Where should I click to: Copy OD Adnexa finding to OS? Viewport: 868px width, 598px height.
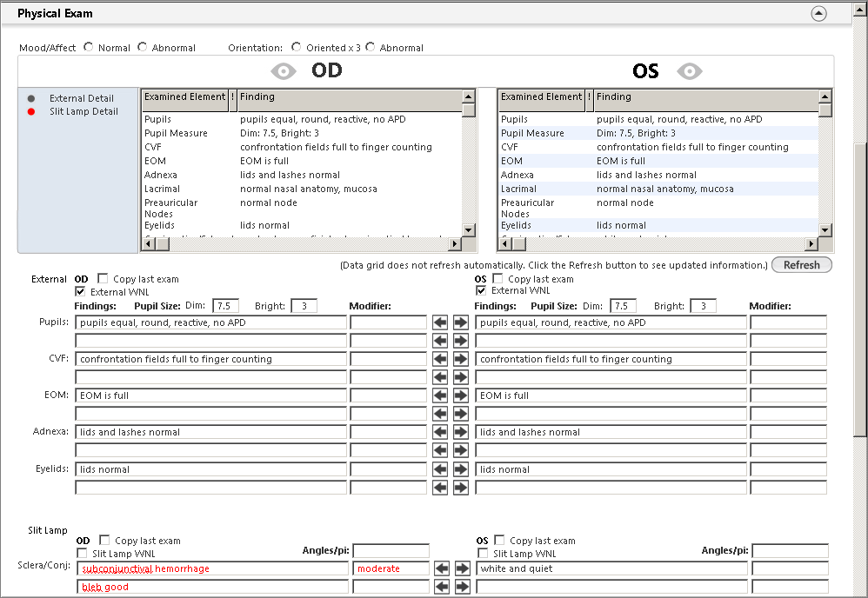pos(461,432)
